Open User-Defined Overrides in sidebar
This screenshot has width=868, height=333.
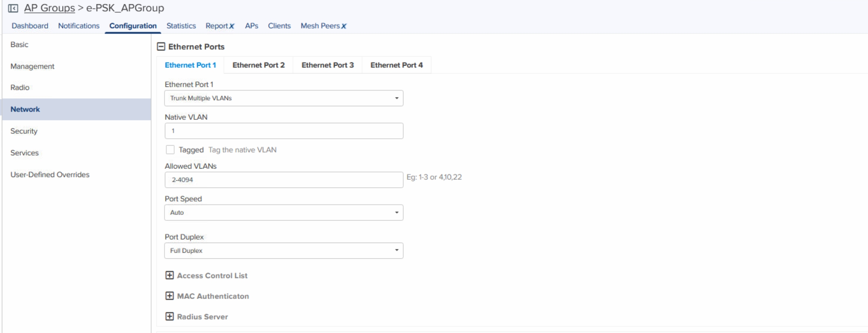50,175
